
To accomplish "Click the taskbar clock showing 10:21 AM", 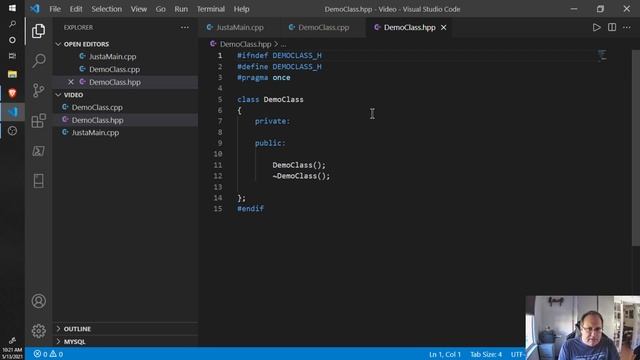I will (x=12, y=353).
